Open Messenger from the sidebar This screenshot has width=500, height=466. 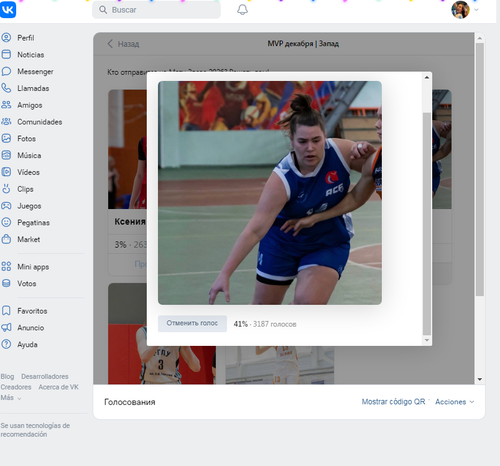(35, 71)
